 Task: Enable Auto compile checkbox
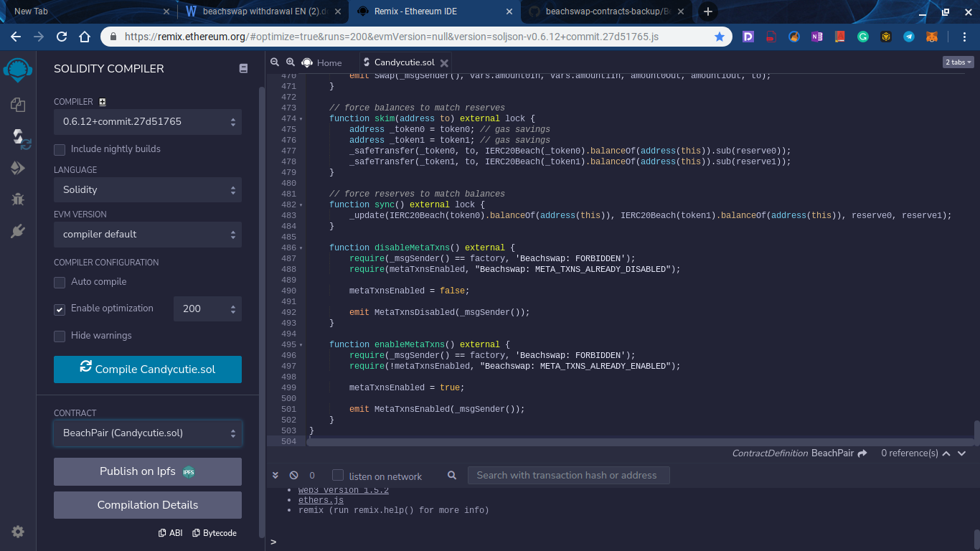60,282
